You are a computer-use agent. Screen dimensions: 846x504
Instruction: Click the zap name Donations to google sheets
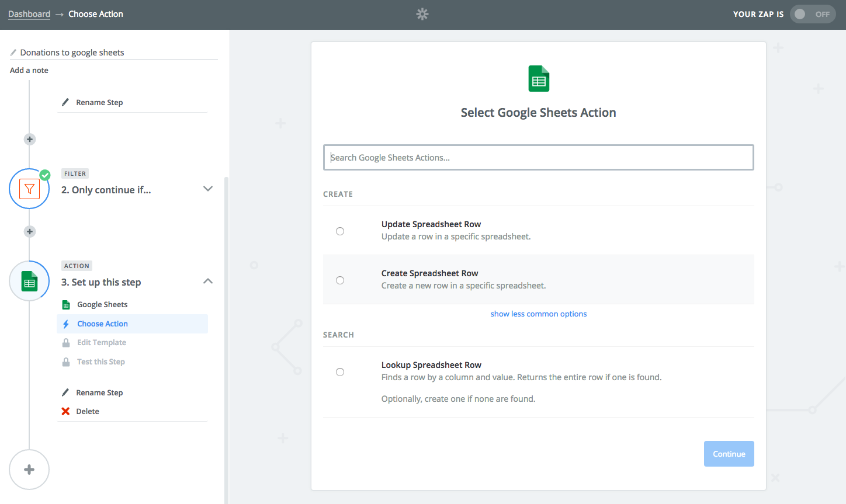pos(72,53)
